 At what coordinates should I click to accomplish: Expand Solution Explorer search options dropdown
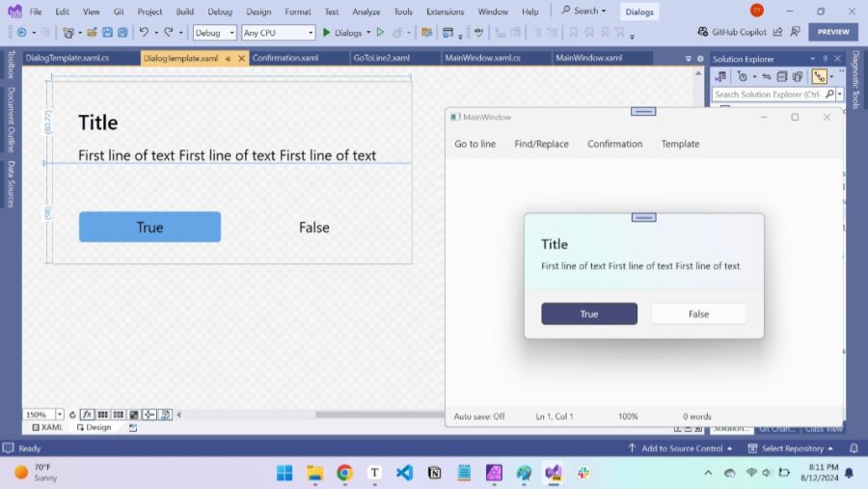(840, 95)
